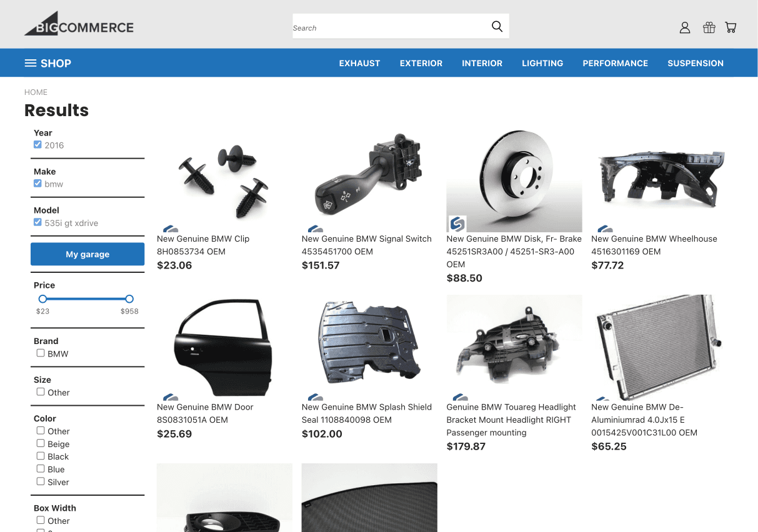
Task: Click the brand logo icon on the Radiator card
Action: coord(604,398)
